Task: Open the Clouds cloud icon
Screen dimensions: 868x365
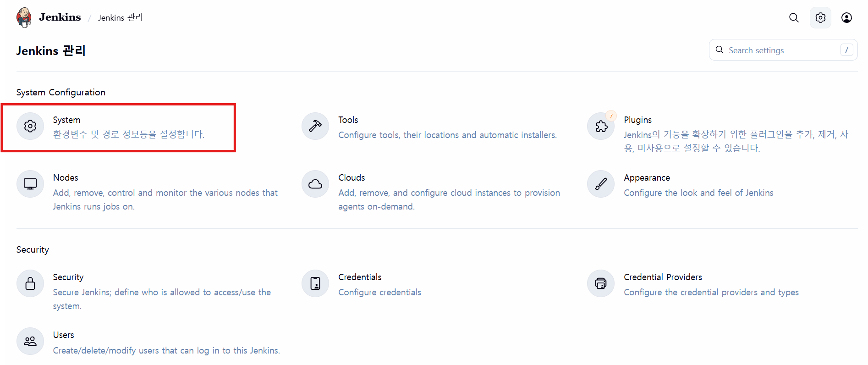Action: (315, 184)
